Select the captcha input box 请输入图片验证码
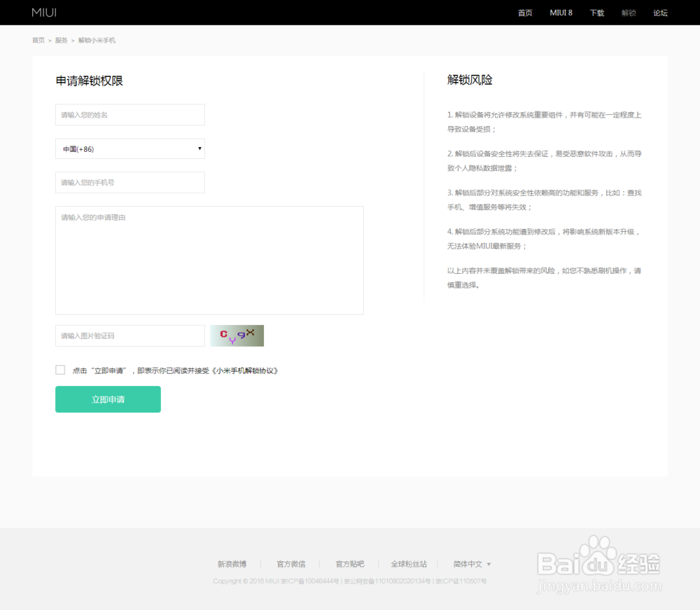The height and width of the screenshot is (610, 700). (x=129, y=335)
